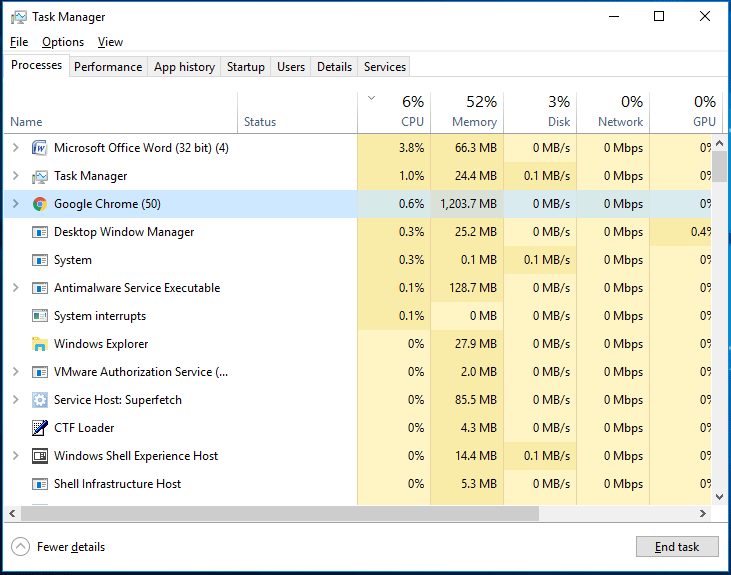
Task: Click the CTF Loader pen icon
Action: tap(40, 428)
